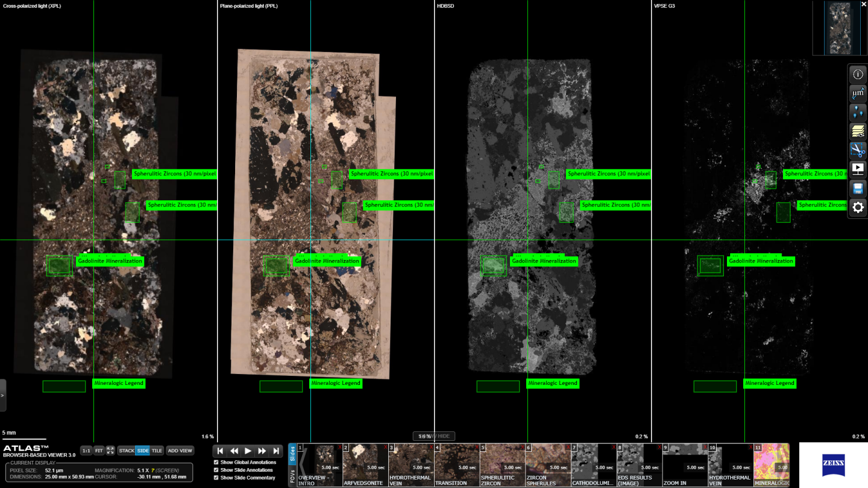Image resolution: width=868 pixels, height=488 pixels.
Task: Toggle Show Slide Commentary off
Action: (215, 478)
